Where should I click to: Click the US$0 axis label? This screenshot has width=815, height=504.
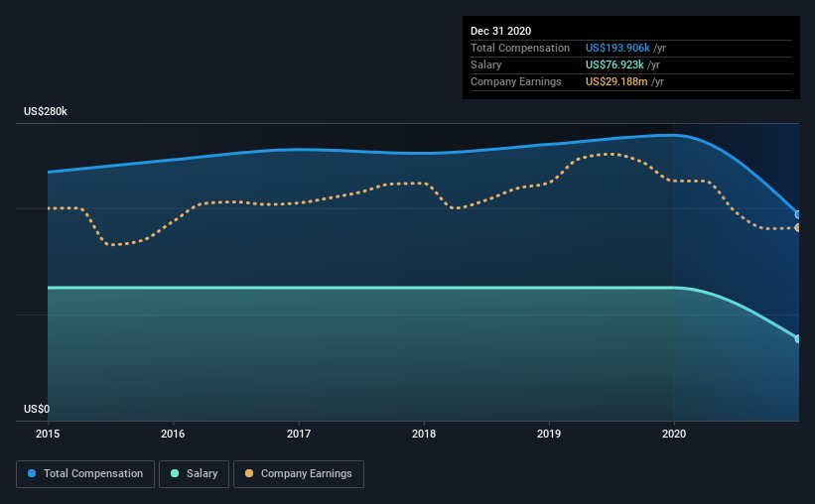[37, 409]
